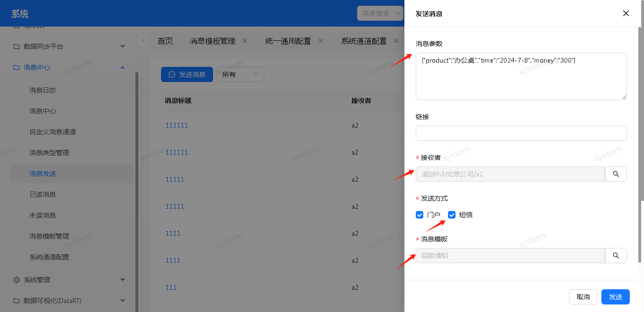Open 消息日志 in the sidebar menu
The width and height of the screenshot is (644, 312).
[x=43, y=90]
